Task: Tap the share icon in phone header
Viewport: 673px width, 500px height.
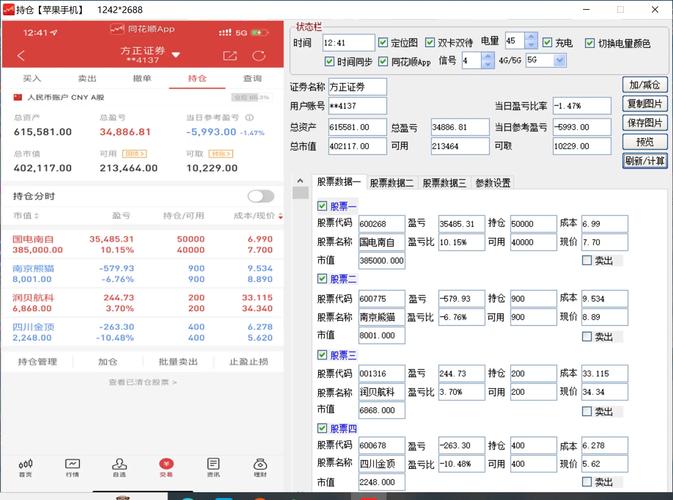Action: [x=230, y=56]
